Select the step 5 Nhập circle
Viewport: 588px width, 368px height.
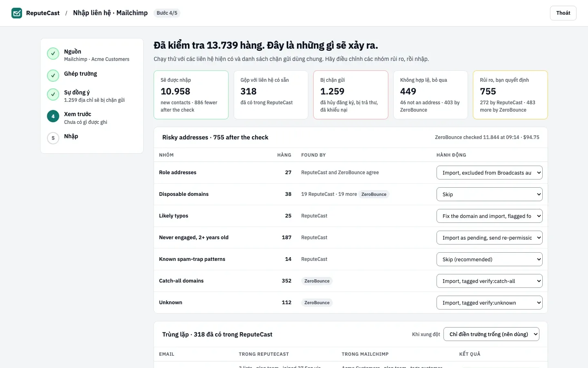click(53, 138)
